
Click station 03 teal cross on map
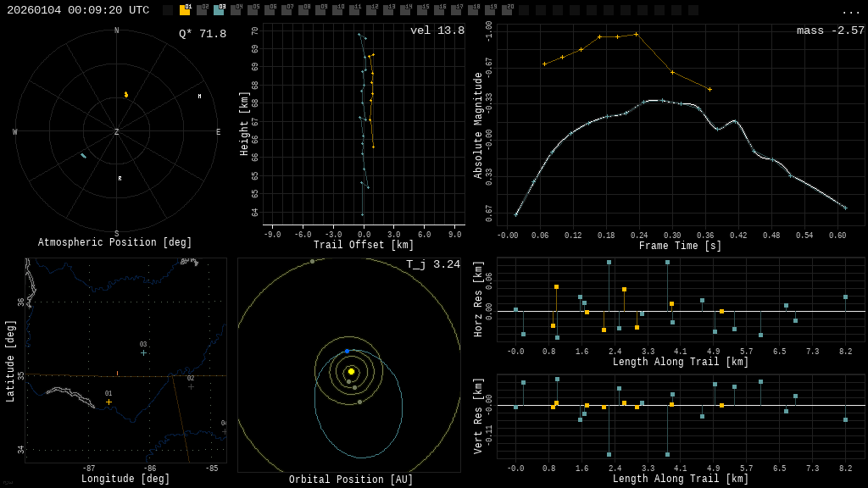143,352
